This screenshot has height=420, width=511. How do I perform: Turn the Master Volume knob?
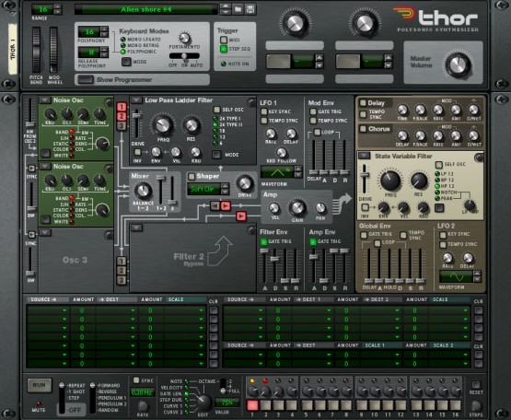pyautogui.click(x=458, y=64)
